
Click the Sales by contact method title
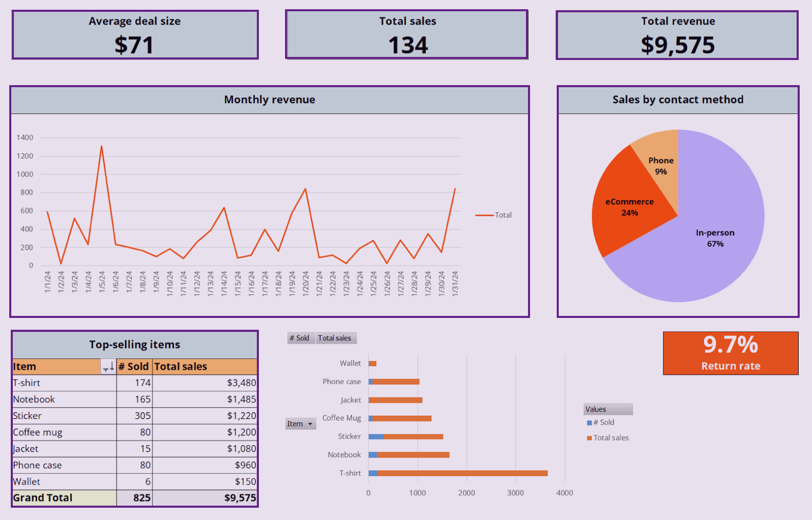click(x=678, y=99)
